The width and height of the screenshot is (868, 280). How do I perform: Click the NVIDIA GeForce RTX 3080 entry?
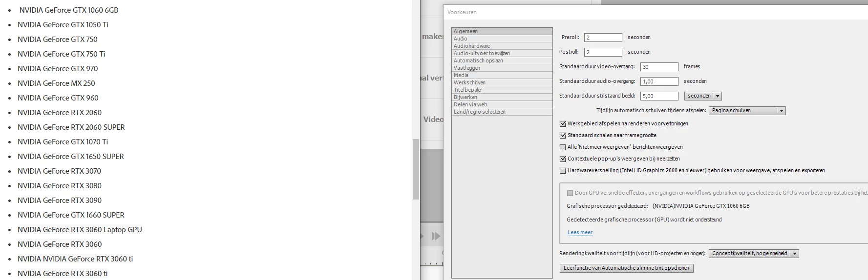(x=60, y=185)
